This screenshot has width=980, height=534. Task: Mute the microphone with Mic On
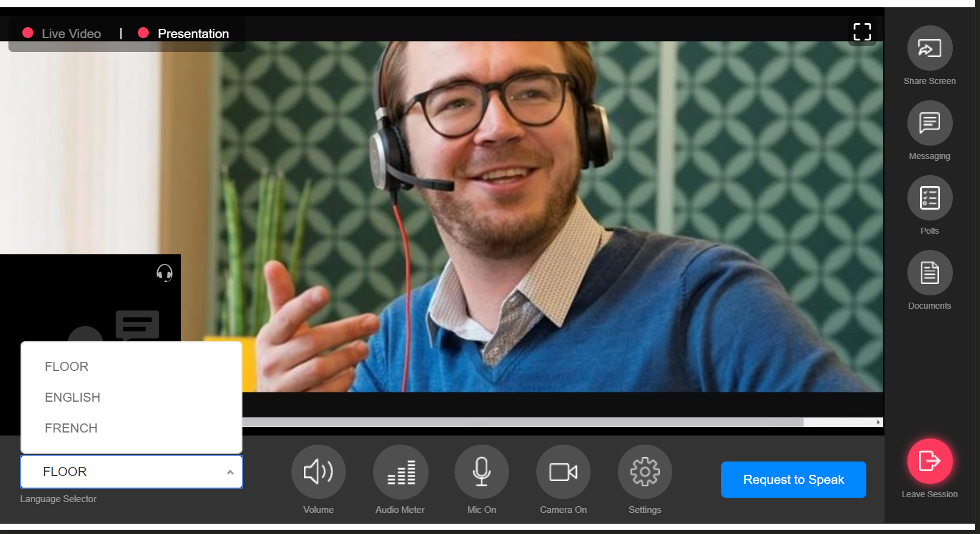482,472
